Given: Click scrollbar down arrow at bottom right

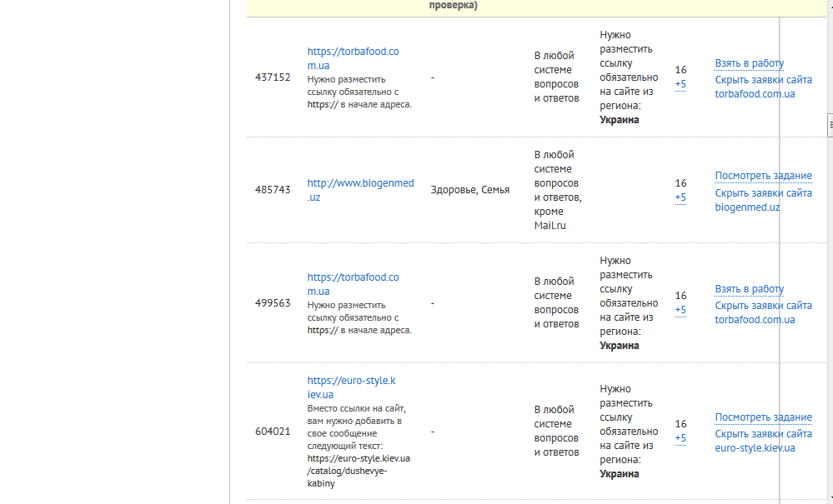Looking at the screenshot, I should click(830, 499).
